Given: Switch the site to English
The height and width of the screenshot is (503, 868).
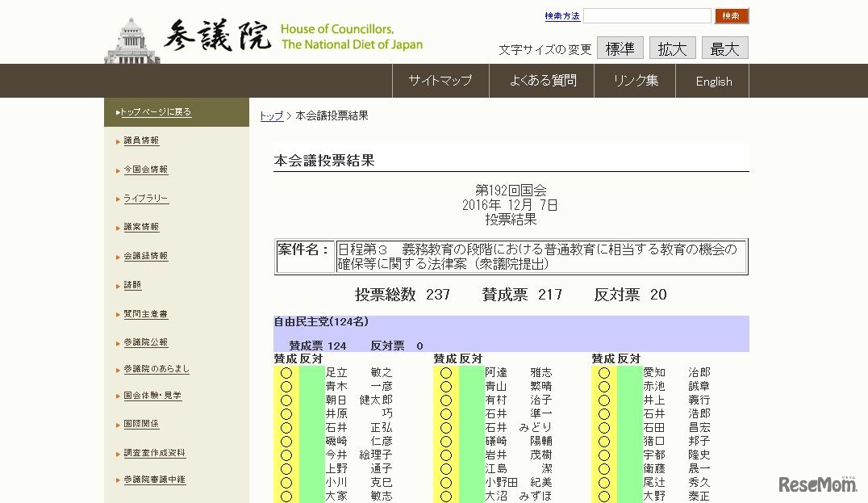Looking at the screenshot, I should tap(712, 81).
